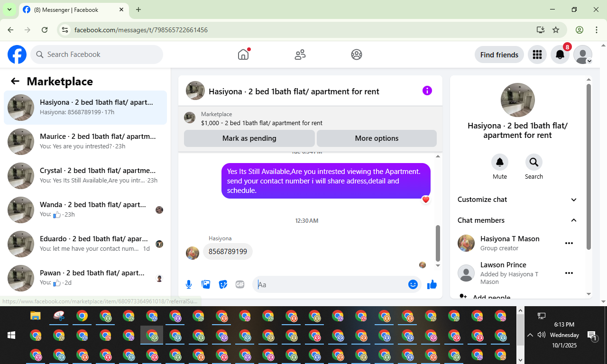This screenshot has width=607, height=364.
Task: Click the chat info panel scrollbar
Action: coord(589,167)
